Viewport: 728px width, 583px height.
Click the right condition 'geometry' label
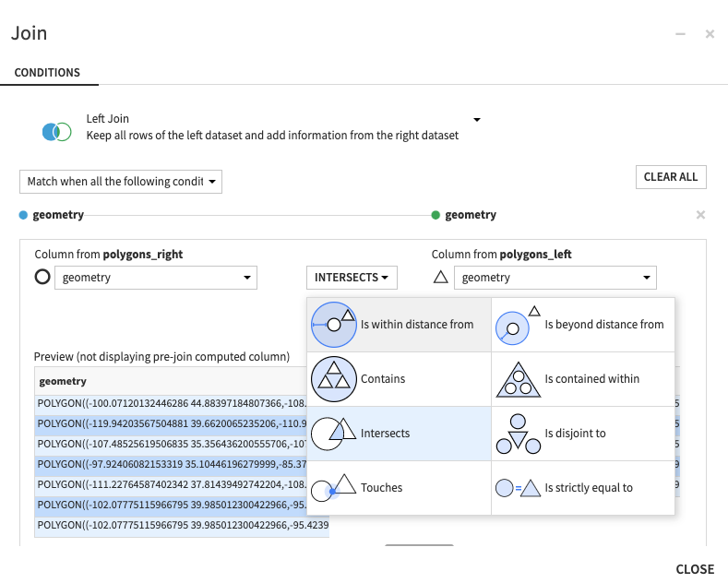(471, 215)
